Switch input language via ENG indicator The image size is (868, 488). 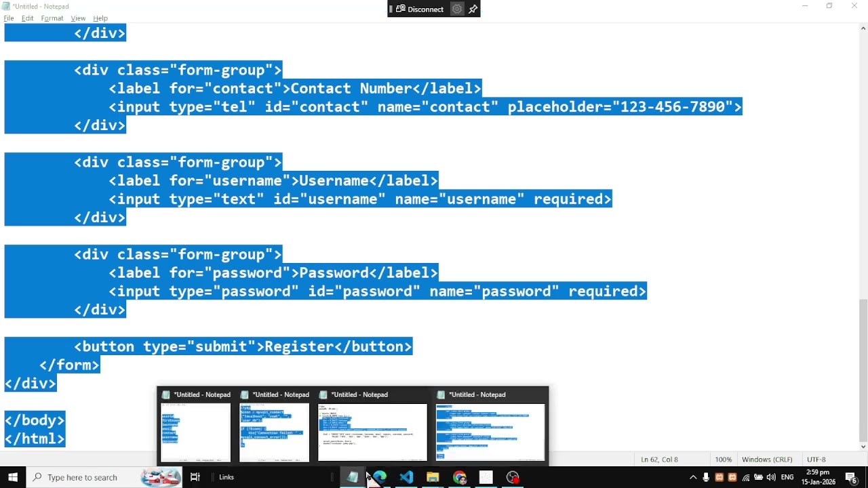(x=787, y=477)
